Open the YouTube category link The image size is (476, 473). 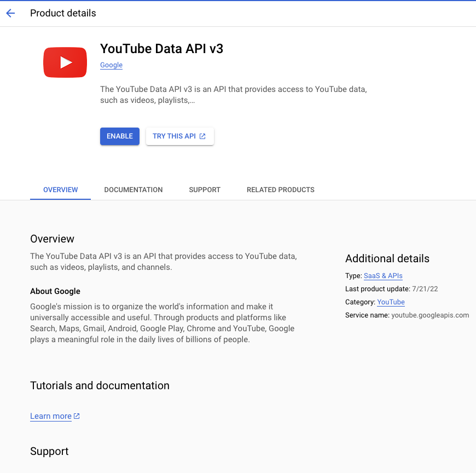[391, 302]
